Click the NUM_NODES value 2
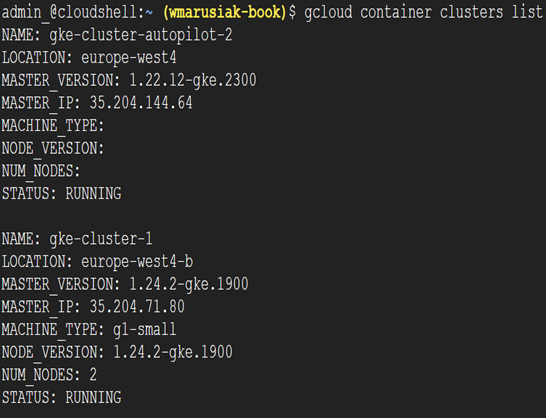The image size is (547, 419). coord(93,375)
